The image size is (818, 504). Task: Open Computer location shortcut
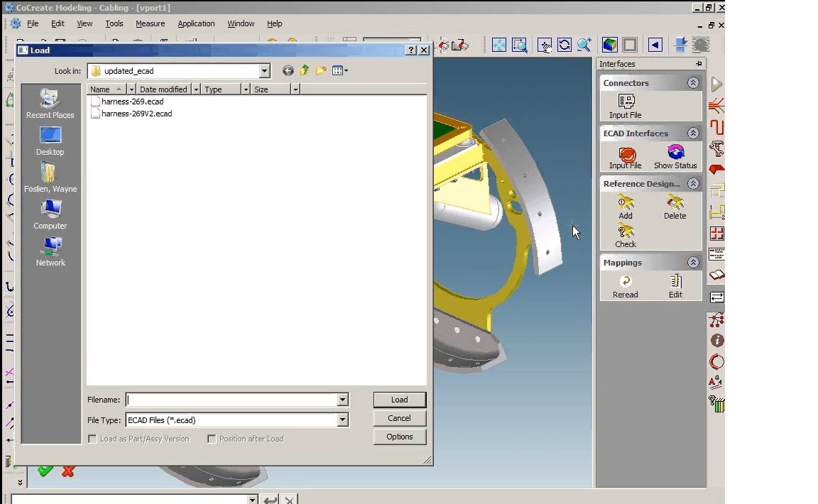50,214
